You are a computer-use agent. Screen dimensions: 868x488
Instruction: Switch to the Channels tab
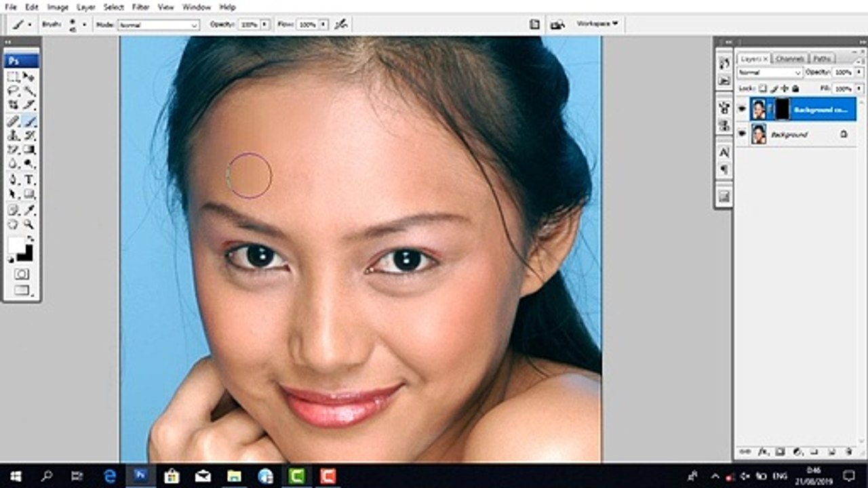790,58
